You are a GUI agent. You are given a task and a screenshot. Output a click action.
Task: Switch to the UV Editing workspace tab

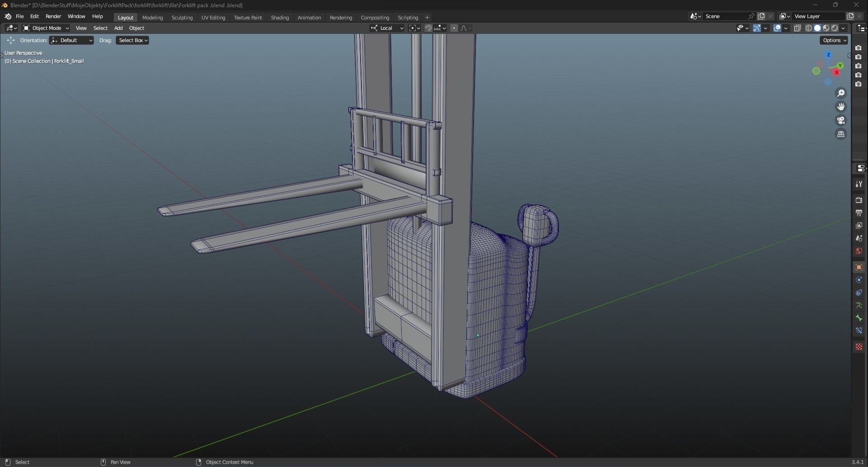coord(213,18)
